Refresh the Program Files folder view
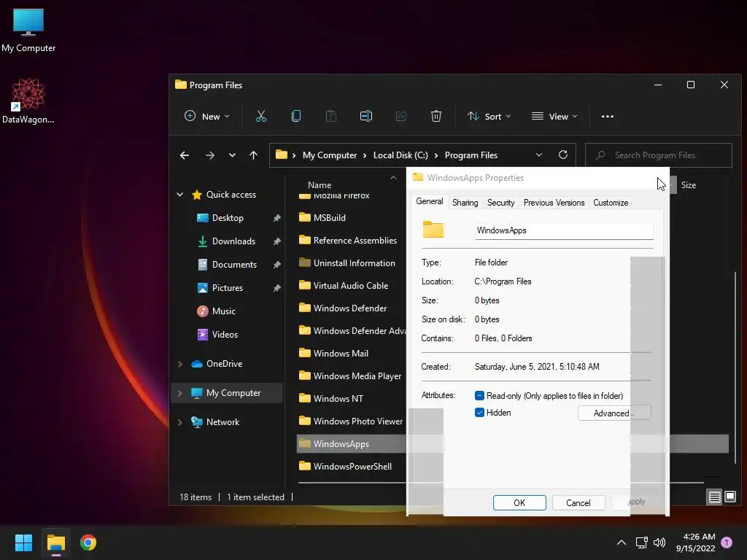Viewport: 747px width, 560px height. click(562, 155)
